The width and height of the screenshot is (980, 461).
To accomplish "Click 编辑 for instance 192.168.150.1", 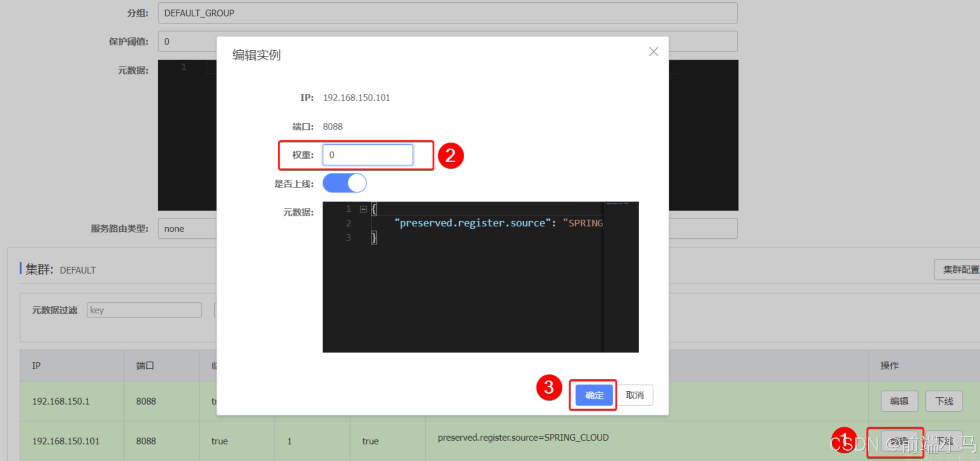I will (899, 401).
